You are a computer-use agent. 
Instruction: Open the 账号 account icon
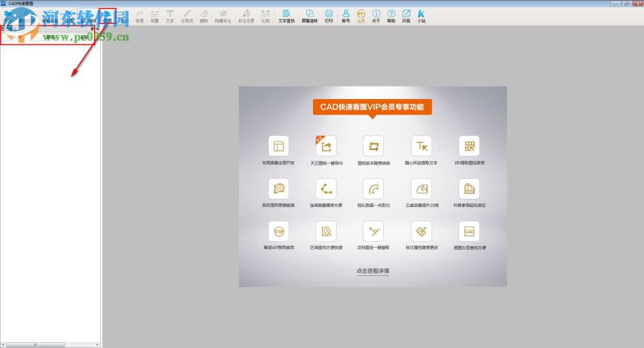[346, 17]
